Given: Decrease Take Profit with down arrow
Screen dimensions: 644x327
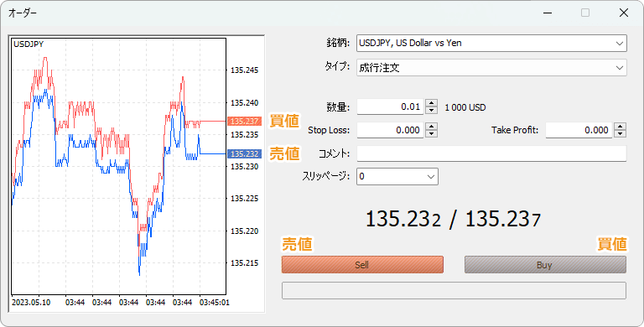Looking at the screenshot, I should point(621,134).
